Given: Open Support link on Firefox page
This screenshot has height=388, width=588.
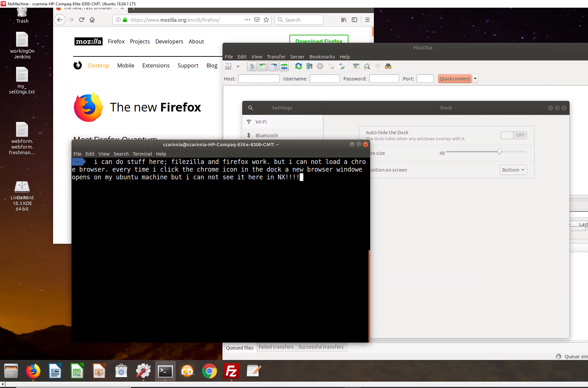Looking at the screenshot, I should pyautogui.click(x=188, y=65).
